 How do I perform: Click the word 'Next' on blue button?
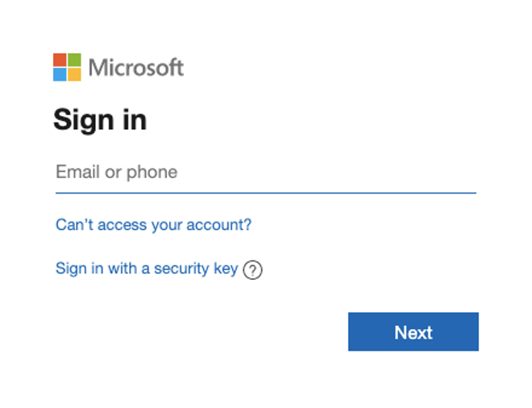click(414, 332)
